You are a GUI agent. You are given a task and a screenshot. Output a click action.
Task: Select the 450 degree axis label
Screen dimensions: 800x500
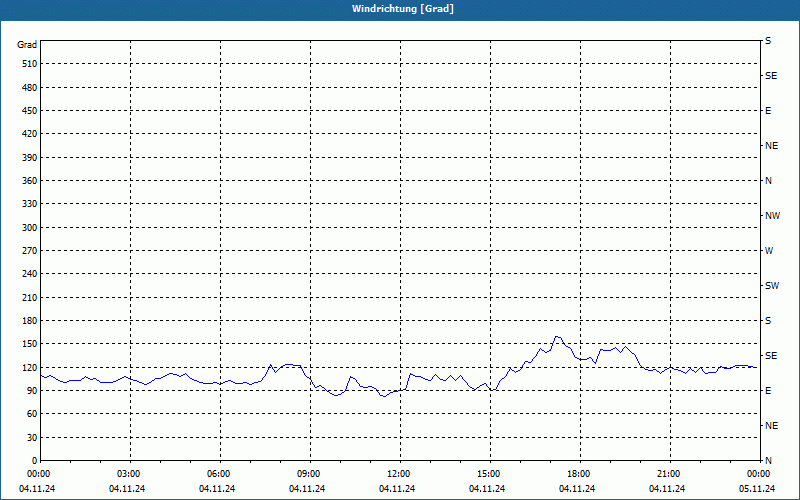(30, 111)
